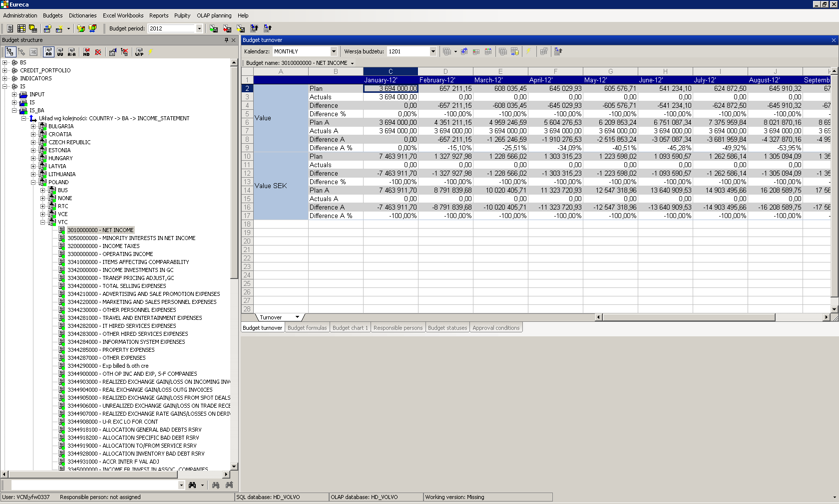The width and height of the screenshot is (839, 504).
Task: Click the red crossed-circle delete icon
Action: click(98, 52)
